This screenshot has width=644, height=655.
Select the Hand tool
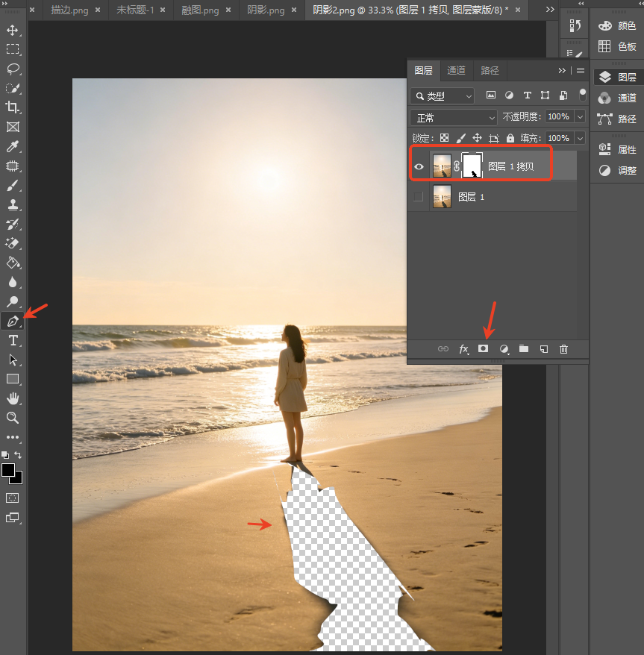13,398
